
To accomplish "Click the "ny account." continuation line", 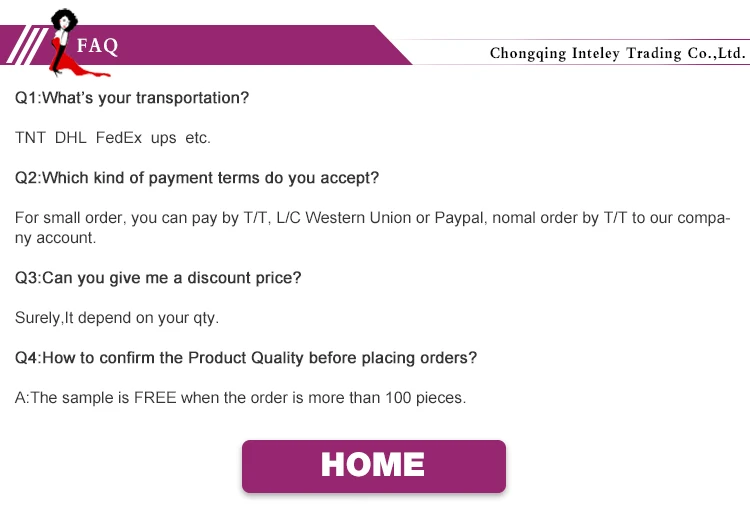I will (x=55, y=238).
